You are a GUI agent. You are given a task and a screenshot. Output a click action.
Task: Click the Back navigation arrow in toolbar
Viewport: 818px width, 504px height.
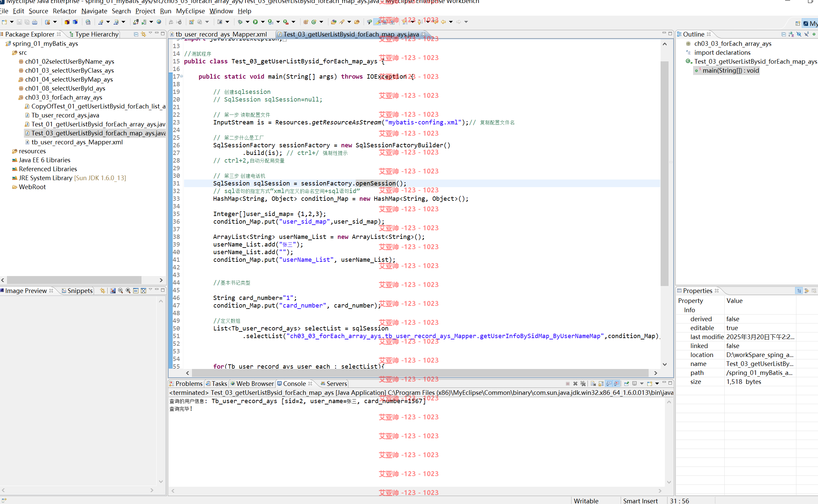tap(443, 22)
